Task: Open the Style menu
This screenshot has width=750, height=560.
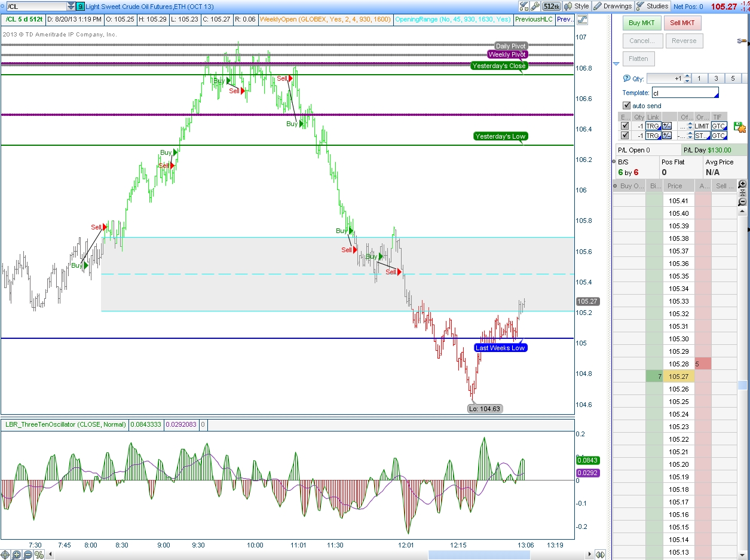Action: pyautogui.click(x=577, y=6)
